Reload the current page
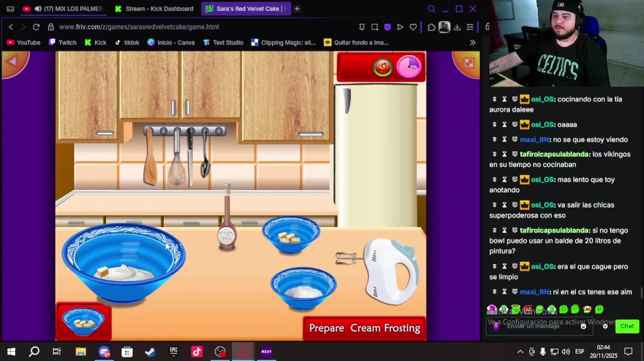 [36, 27]
